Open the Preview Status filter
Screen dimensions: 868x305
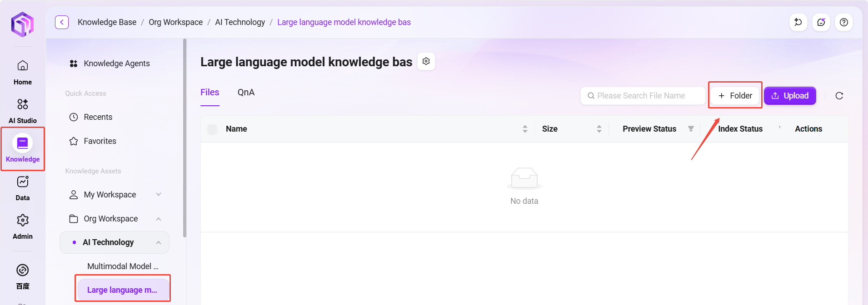(x=691, y=129)
